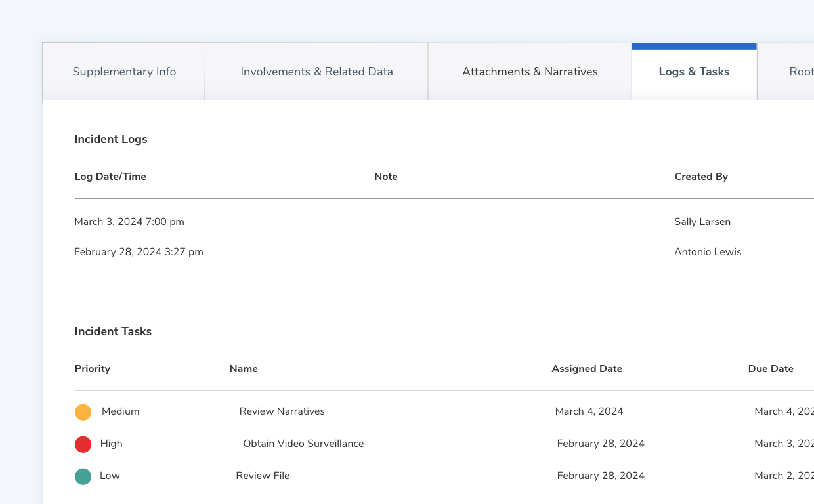
Task: Switch to Involvements & Related Data tab
Action: [x=316, y=72]
